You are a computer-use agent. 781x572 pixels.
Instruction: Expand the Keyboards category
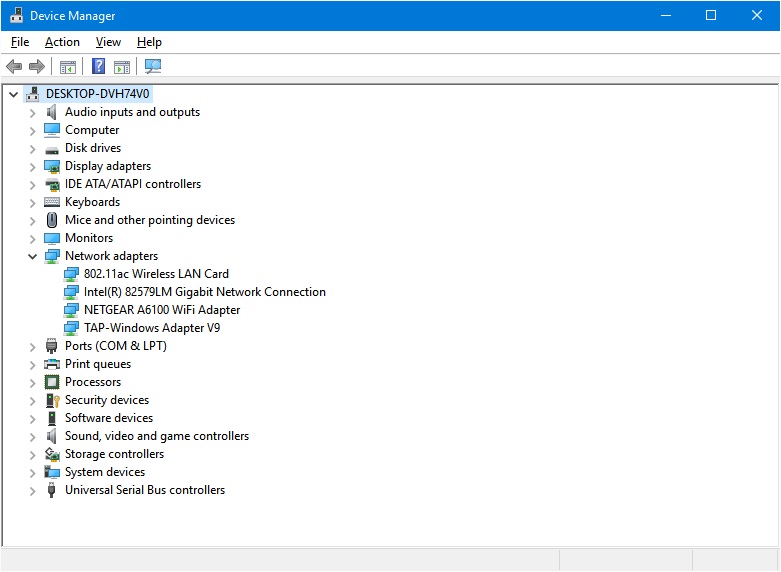point(32,203)
